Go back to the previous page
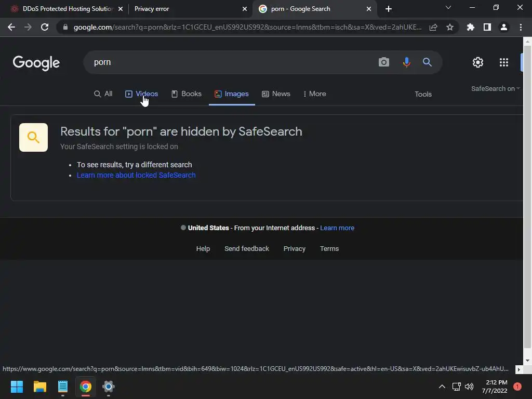Screen dimensions: 532x399 11,27
